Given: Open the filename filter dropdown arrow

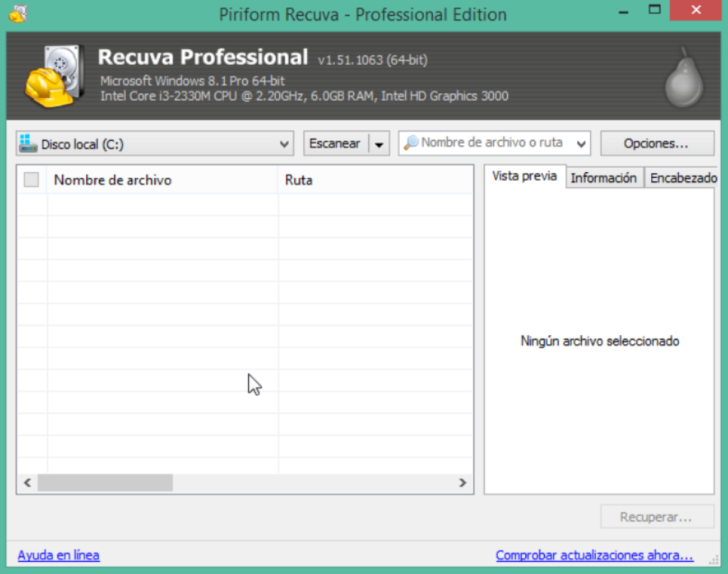Looking at the screenshot, I should 581,144.
